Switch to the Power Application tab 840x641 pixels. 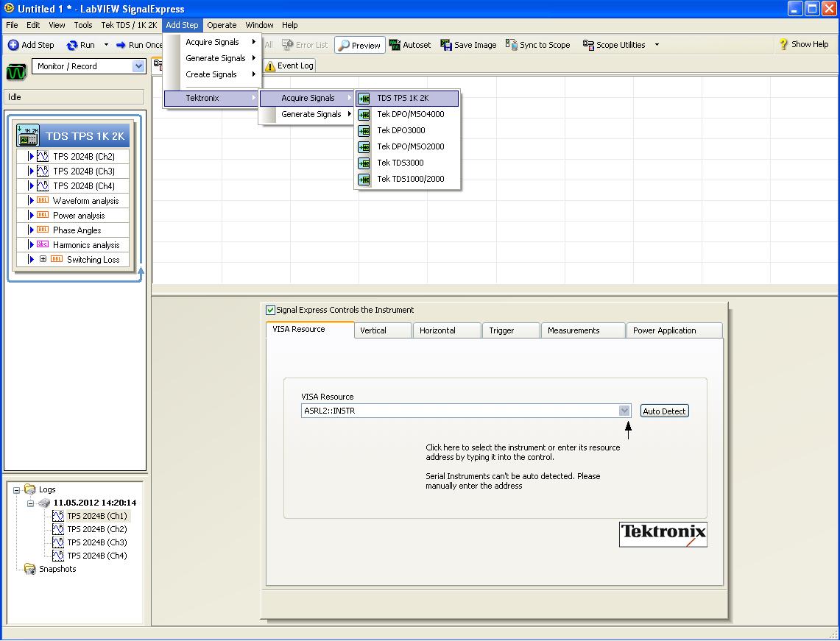[674, 330]
